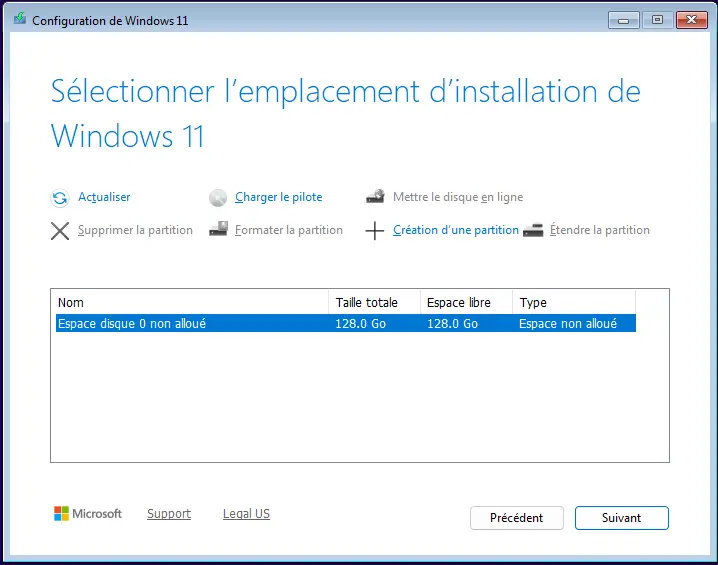Click the Taille totale column header

(373, 302)
